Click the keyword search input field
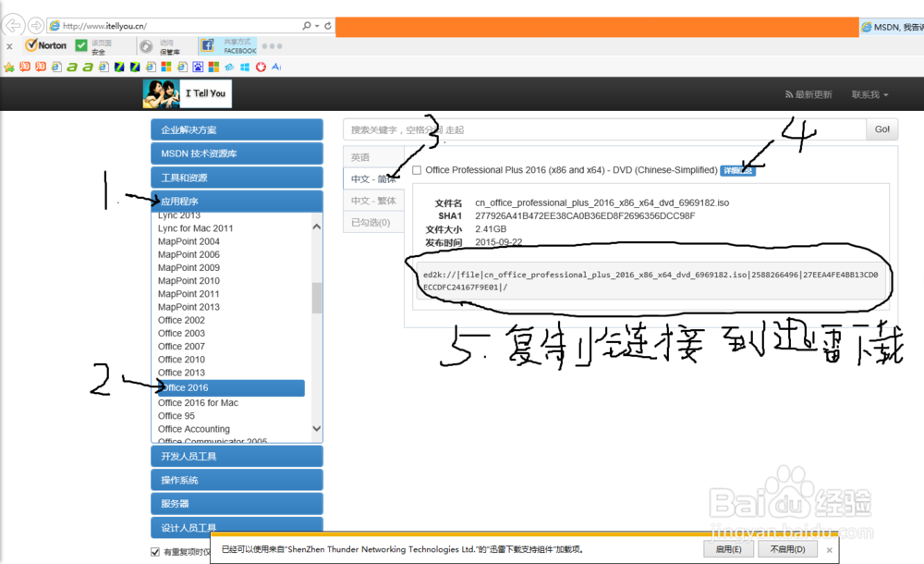 click(604, 129)
